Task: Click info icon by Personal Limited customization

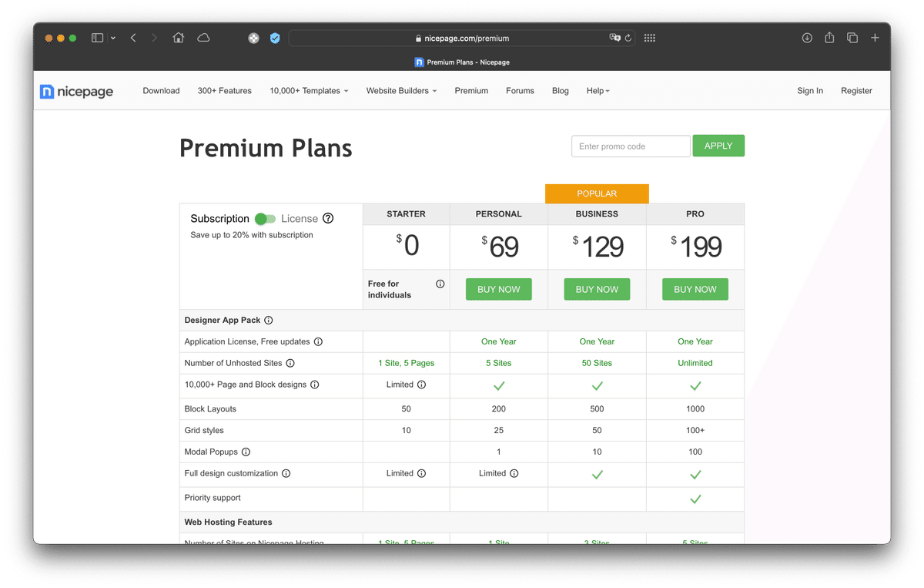Action: point(514,474)
